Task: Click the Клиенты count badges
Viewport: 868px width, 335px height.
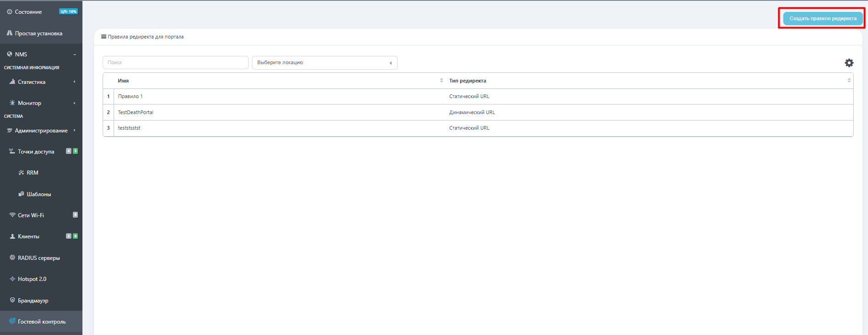Action: 72,236
